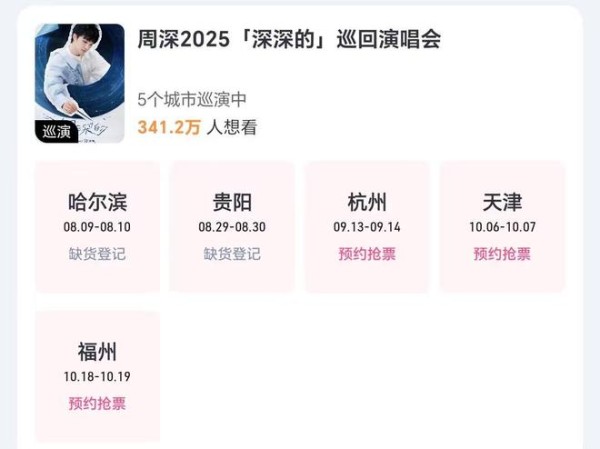This screenshot has height=449, width=600.
Task: Click 缺货登记 under 哈尔滨
Action: coord(97,254)
